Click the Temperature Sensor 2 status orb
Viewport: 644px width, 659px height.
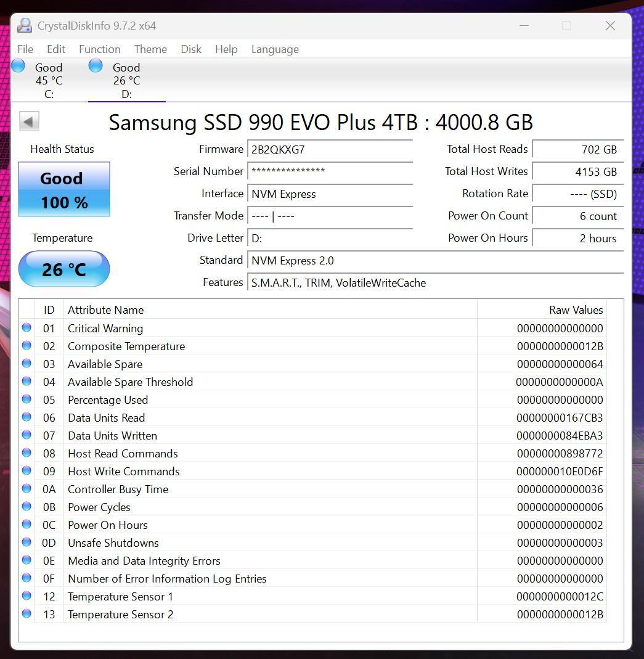click(26, 614)
